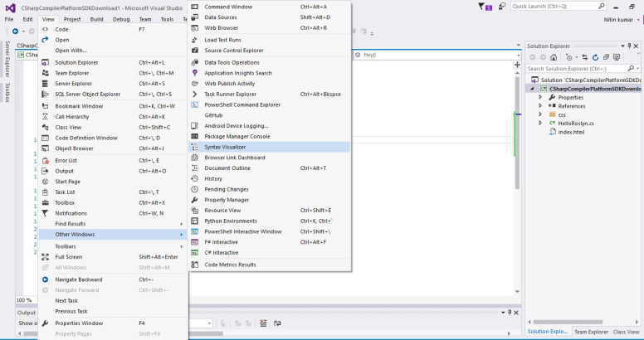Select index.html in Solution Explorer

[x=571, y=132]
